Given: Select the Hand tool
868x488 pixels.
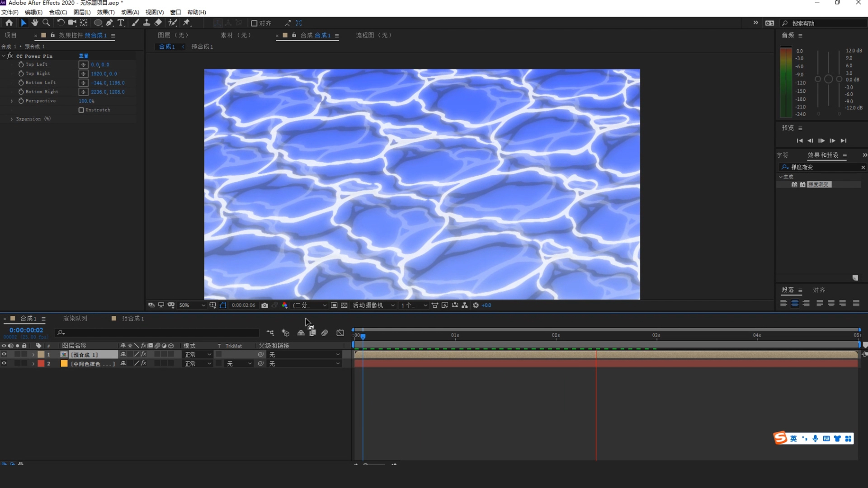Looking at the screenshot, I should pyautogui.click(x=35, y=23).
